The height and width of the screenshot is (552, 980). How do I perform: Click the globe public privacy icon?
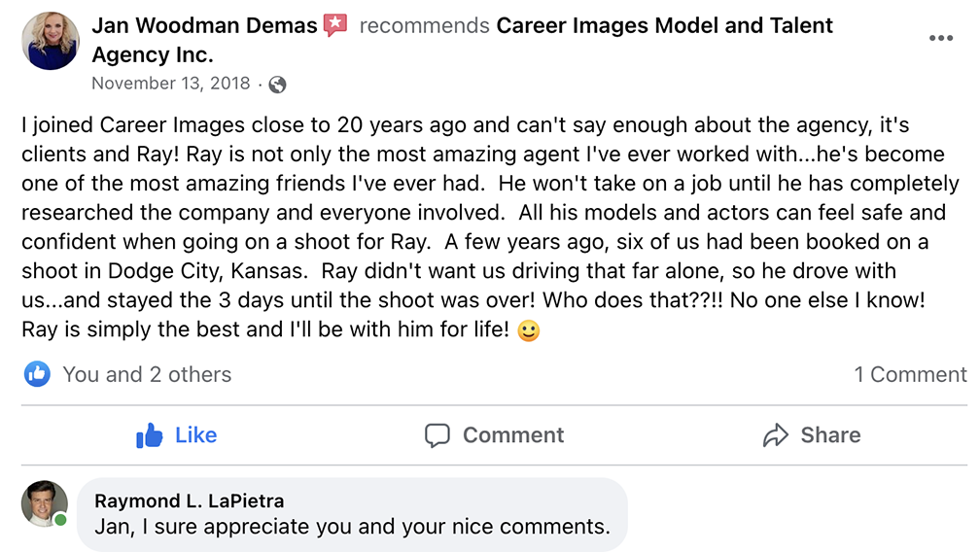(x=277, y=85)
